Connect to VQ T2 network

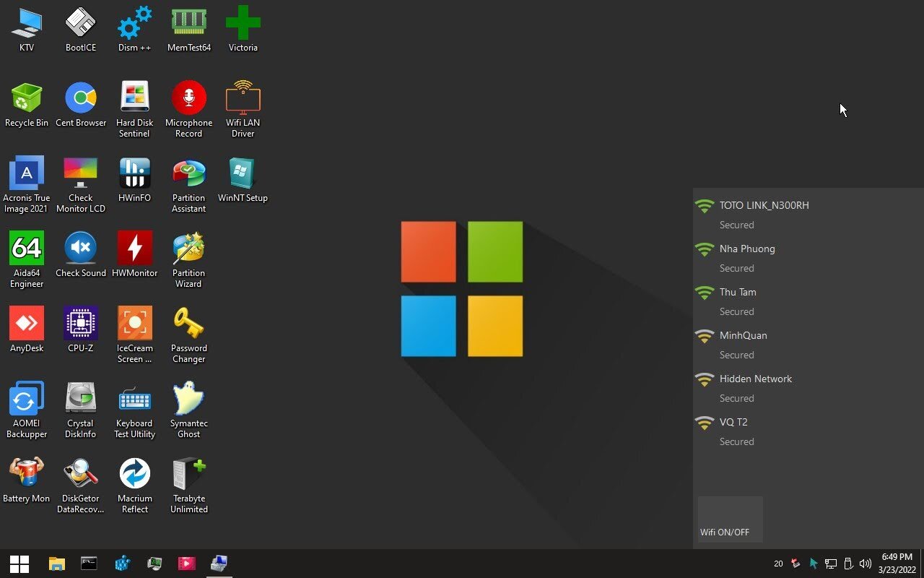pyautogui.click(x=808, y=431)
